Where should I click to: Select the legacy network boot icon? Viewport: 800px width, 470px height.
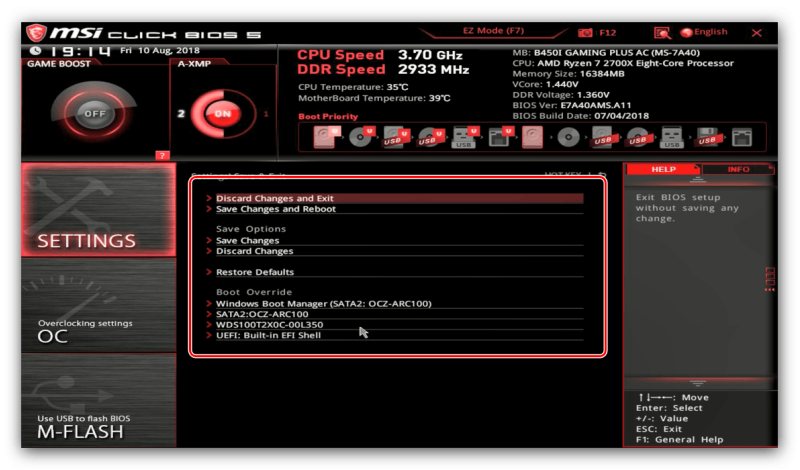pyautogui.click(x=742, y=137)
